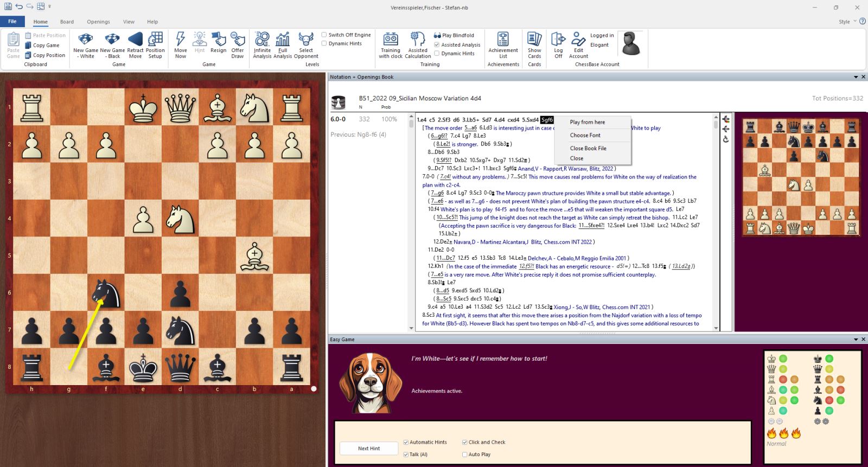Image resolution: width=868 pixels, height=467 pixels.
Task: Enable Switch Off Engine checkbox
Action: (x=324, y=35)
